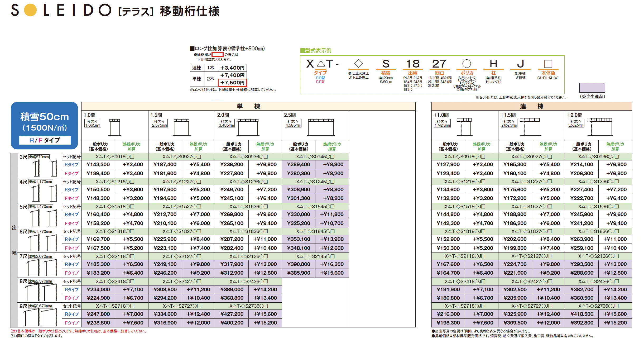
Task: Click the set code X△T-◇S2736○□
Action: (248, 306)
